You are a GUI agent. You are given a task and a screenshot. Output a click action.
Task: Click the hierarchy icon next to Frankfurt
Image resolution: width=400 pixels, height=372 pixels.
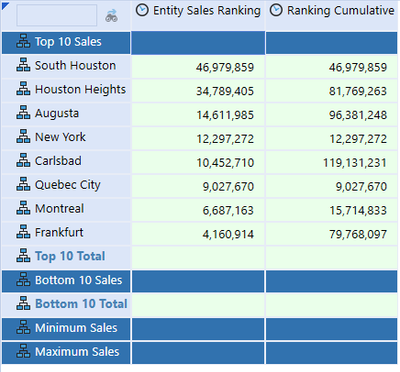pos(23,232)
